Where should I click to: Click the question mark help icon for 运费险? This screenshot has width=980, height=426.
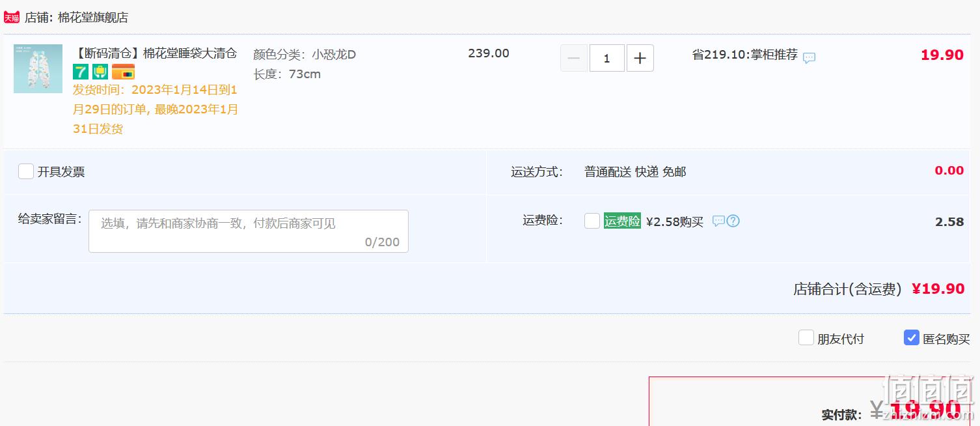click(x=733, y=221)
